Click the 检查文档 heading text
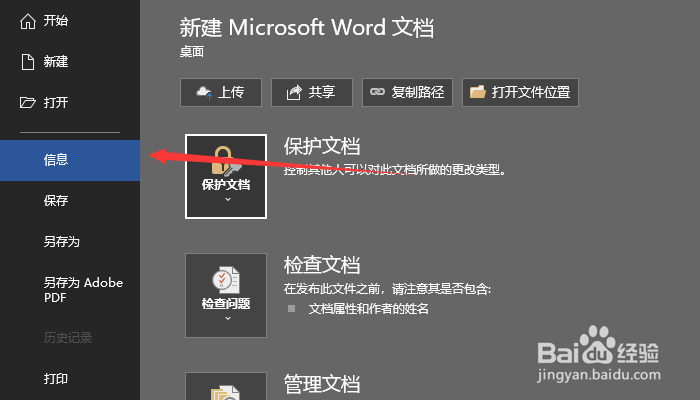 pyautogui.click(x=322, y=265)
